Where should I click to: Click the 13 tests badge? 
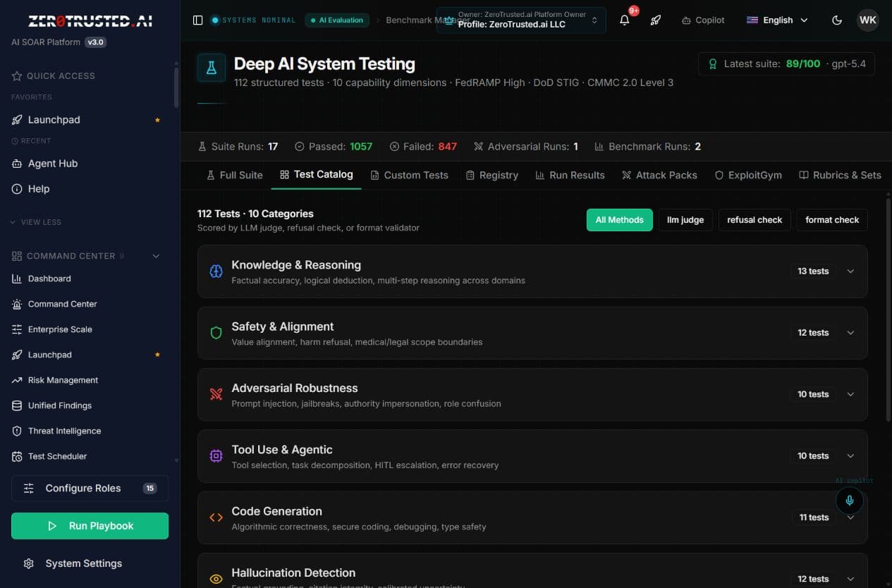tap(813, 271)
